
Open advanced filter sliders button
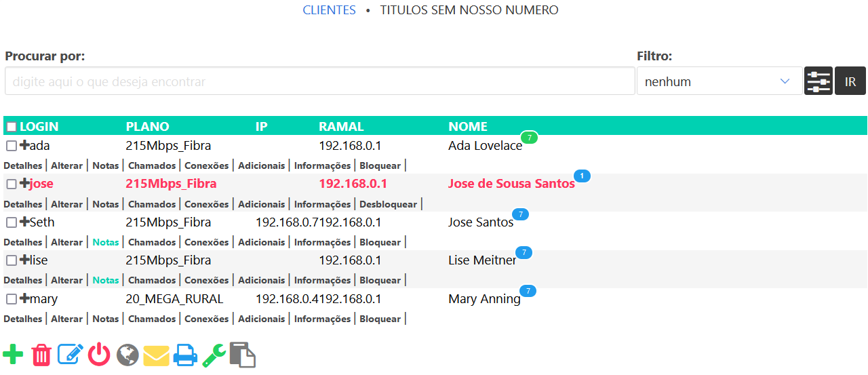(x=818, y=81)
